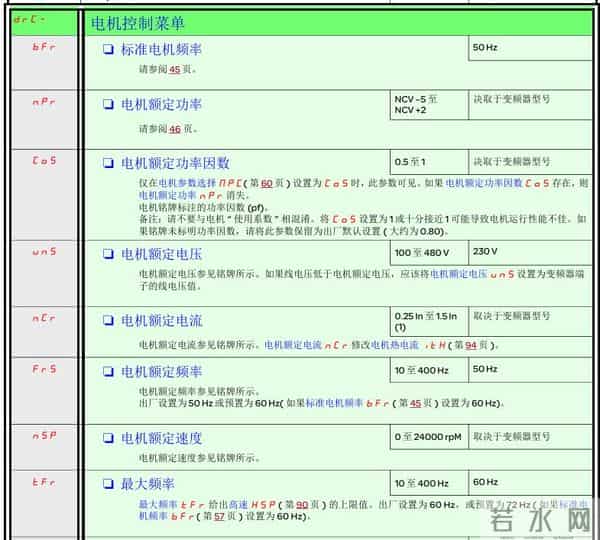Select the nCr parameter code in left column
This screenshot has width=600, height=540.
(x=44, y=318)
